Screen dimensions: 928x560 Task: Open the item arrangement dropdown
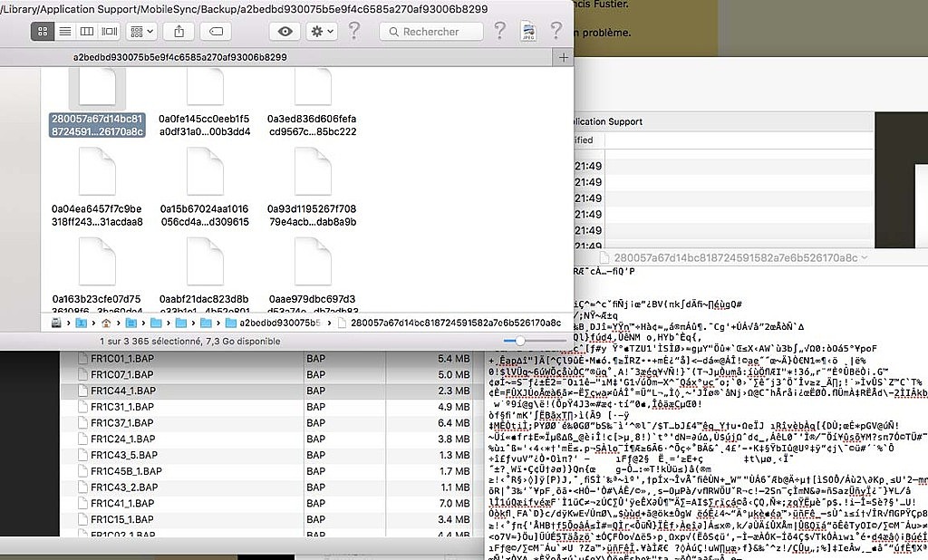click(x=141, y=32)
